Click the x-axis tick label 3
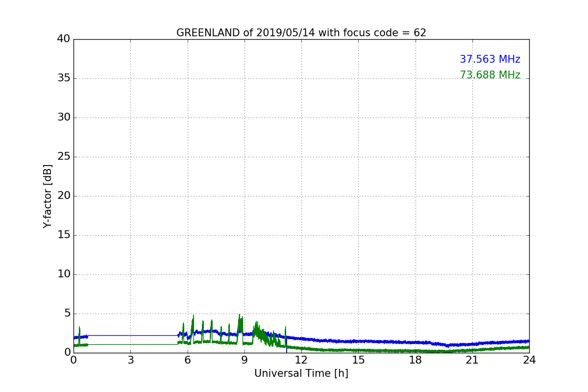 (130, 360)
